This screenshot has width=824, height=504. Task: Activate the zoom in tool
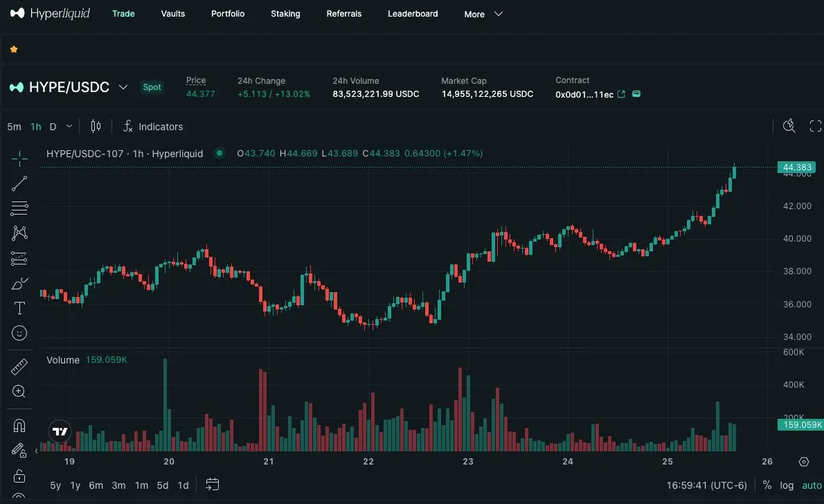(x=19, y=392)
